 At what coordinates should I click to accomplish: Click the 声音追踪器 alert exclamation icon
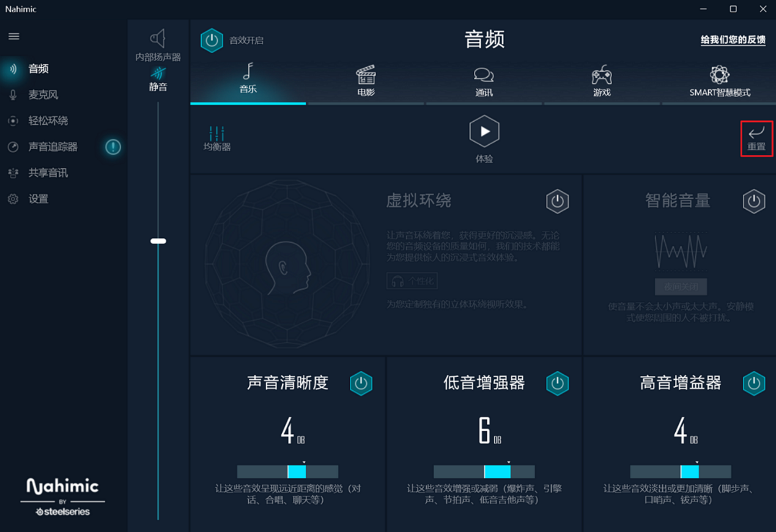pos(113,147)
